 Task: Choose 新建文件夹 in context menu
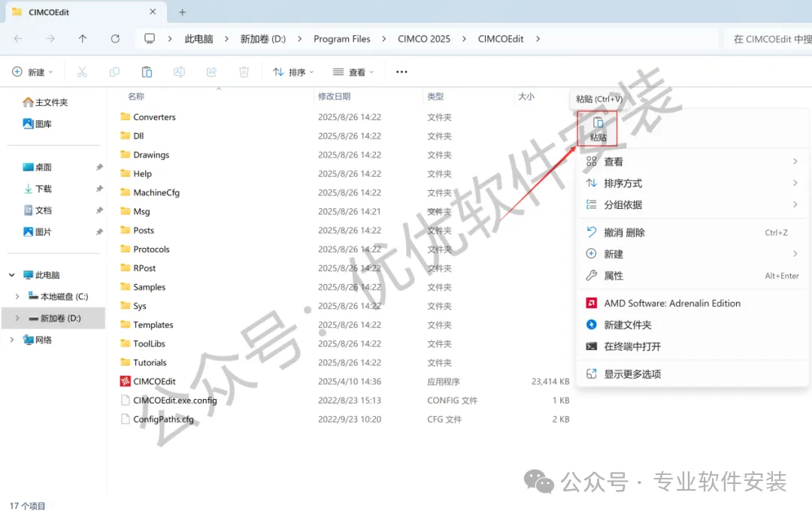pyautogui.click(x=692, y=325)
